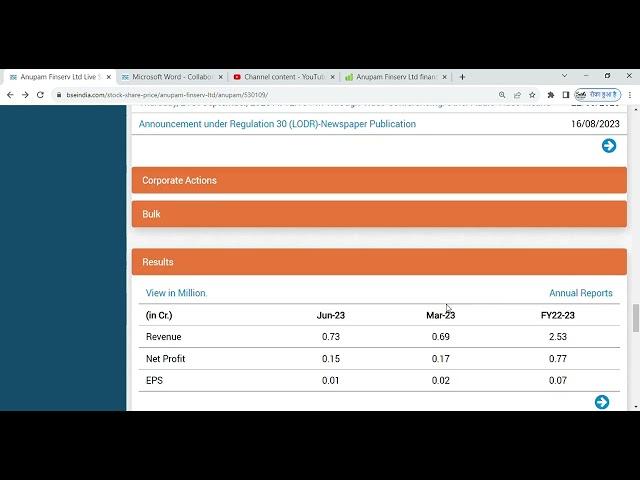Click FY22-23 net profit value 0.77
640x480 pixels.
[x=558, y=359]
